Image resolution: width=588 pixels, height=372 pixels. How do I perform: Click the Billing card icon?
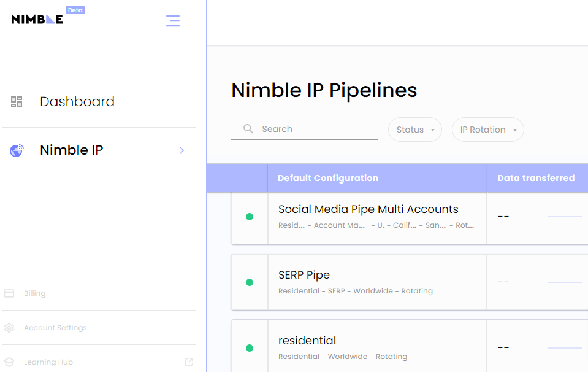pos(9,293)
